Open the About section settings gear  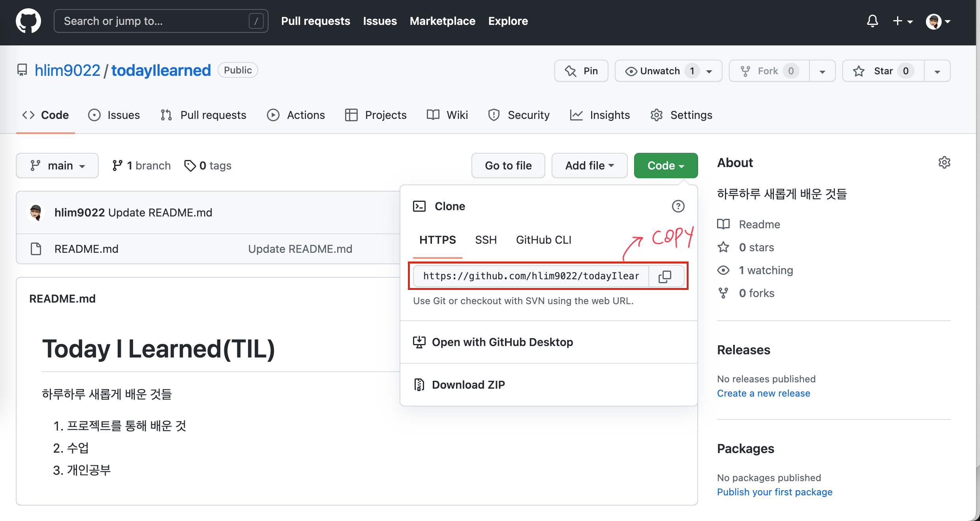944,162
